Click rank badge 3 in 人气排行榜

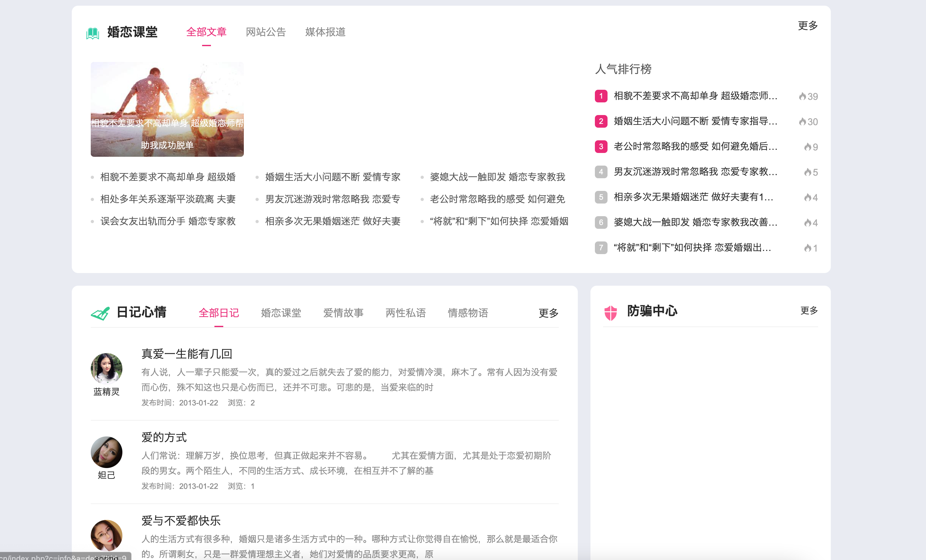coord(601,147)
